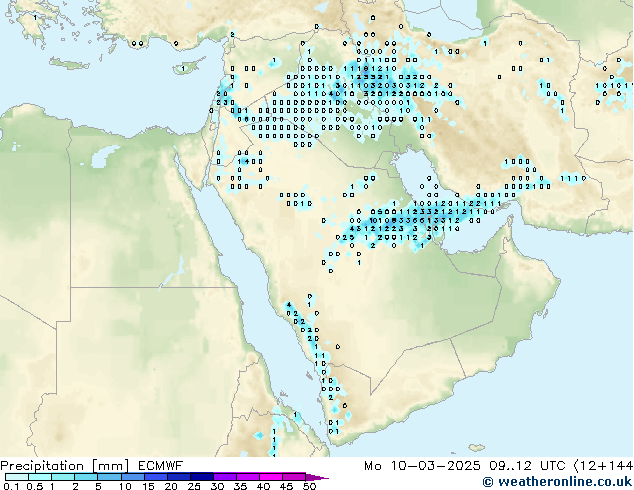This screenshot has width=634, height=490.
Task: Click the 'ECMWF' model label
Action: (161, 466)
